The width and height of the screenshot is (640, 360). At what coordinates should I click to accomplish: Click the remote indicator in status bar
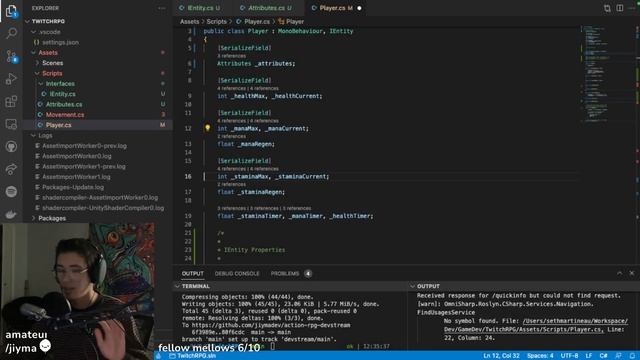click(x=159, y=356)
